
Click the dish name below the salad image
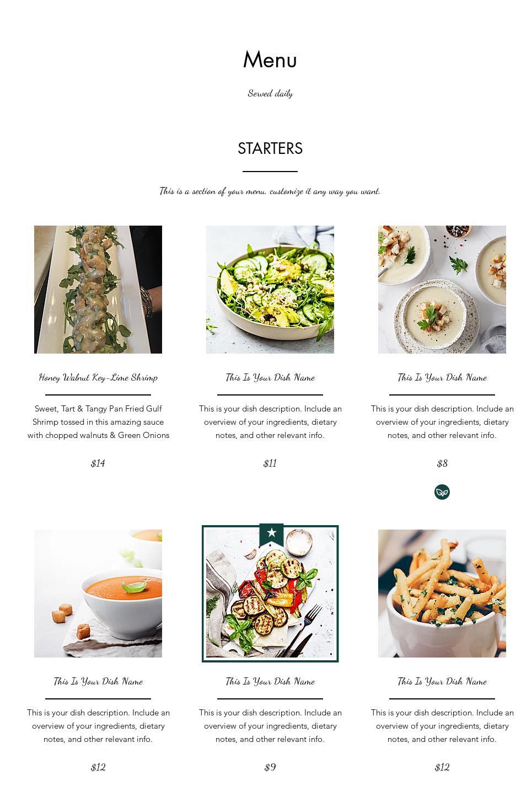pyautogui.click(x=270, y=377)
